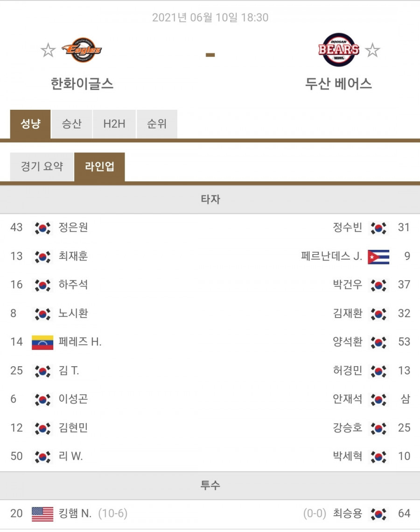
Task: Switch to the 승산 tab
Action: coord(71,124)
